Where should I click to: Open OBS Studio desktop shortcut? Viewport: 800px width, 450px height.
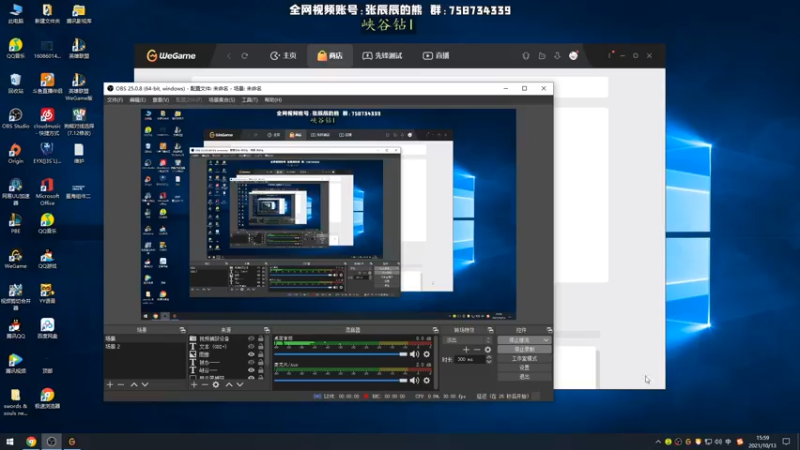[15, 119]
